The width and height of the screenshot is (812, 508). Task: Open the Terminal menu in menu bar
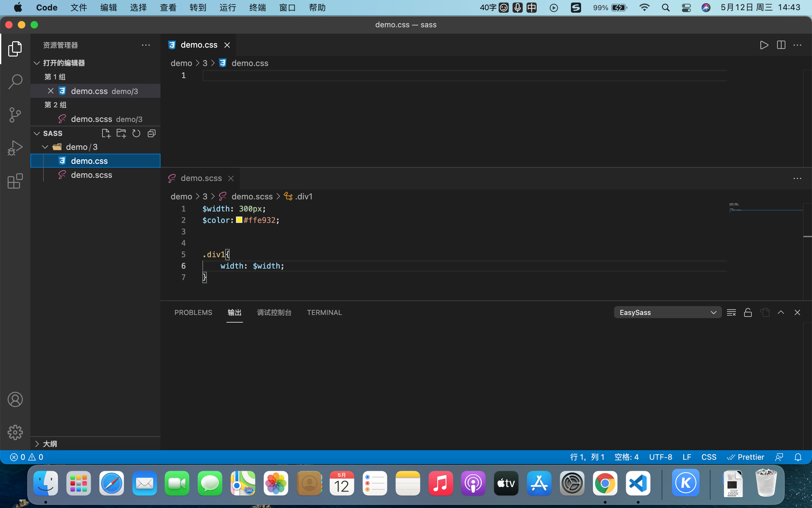pyautogui.click(x=258, y=7)
